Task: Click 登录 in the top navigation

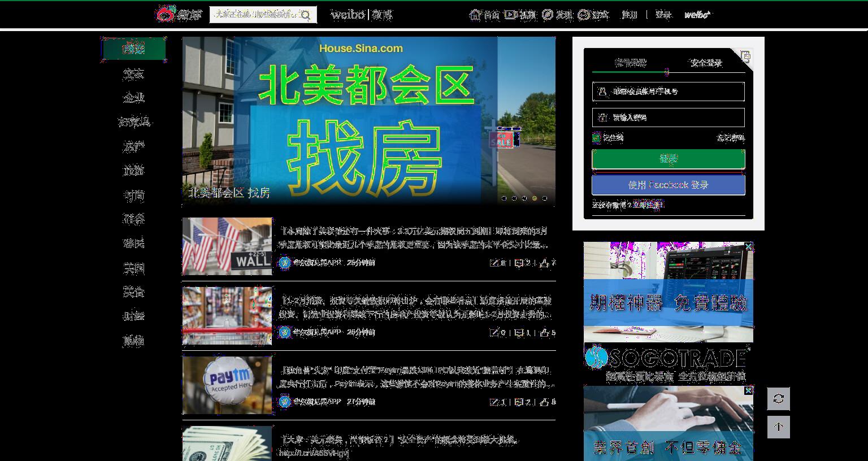Action: 663,15
